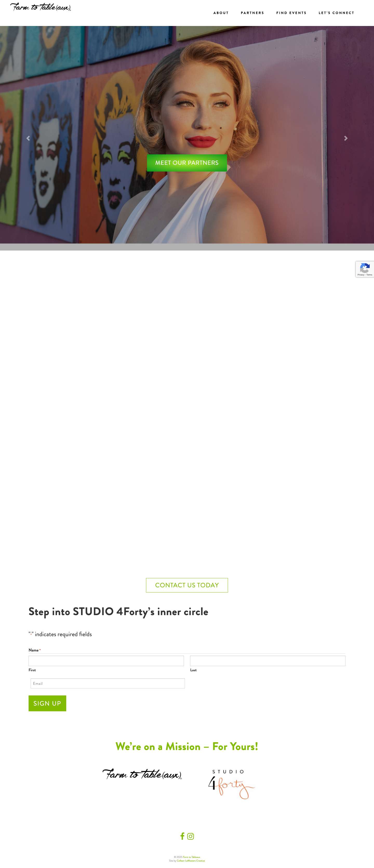Viewport: 374px width, 868px height.
Task: Click the Farm to Table(aux) logo under the Mission heading
Action: coord(142,774)
